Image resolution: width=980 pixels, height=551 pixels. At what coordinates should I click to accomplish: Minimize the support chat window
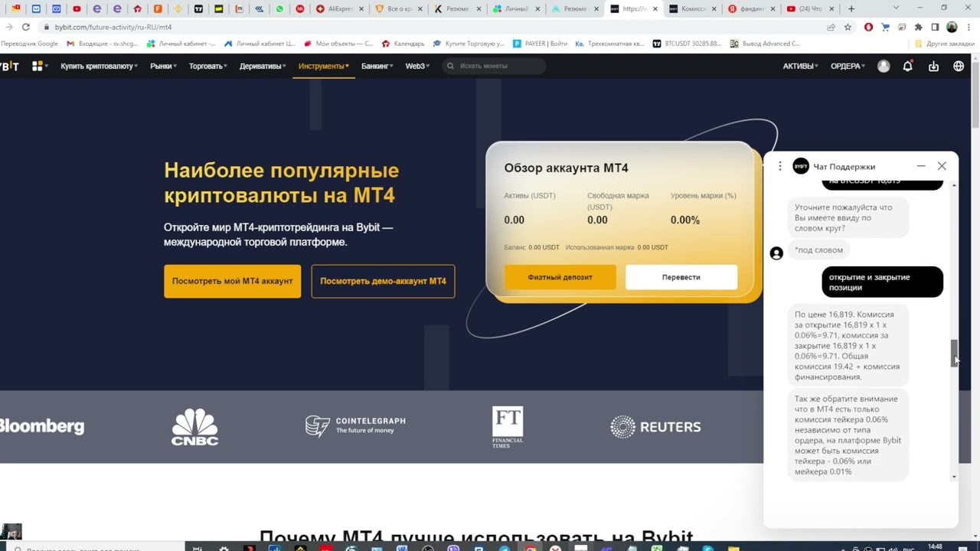(921, 166)
